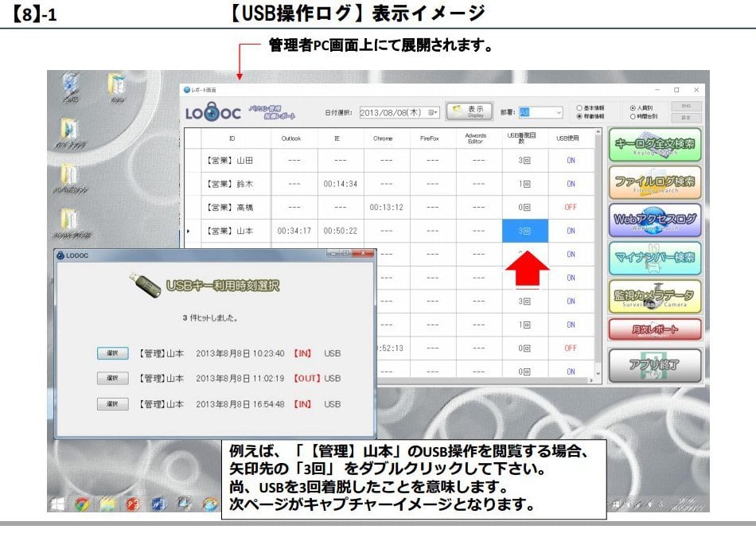Select the 人員別 radio option
Screen dimensions: 756x541
click(x=633, y=107)
